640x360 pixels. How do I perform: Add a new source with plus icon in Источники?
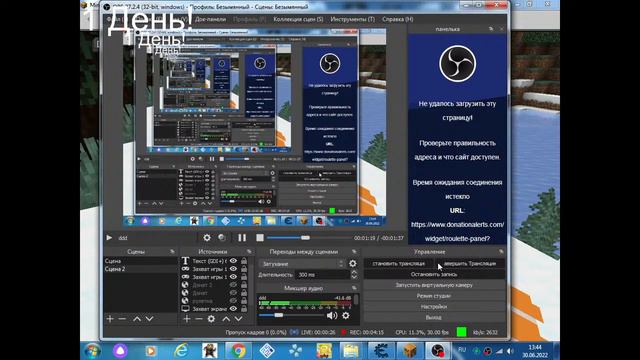(187, 319)
